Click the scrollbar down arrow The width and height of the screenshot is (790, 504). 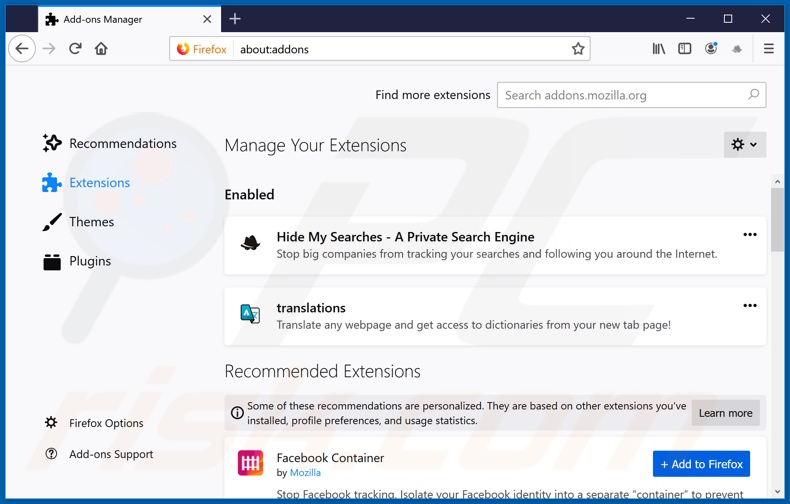click(777, 491)
